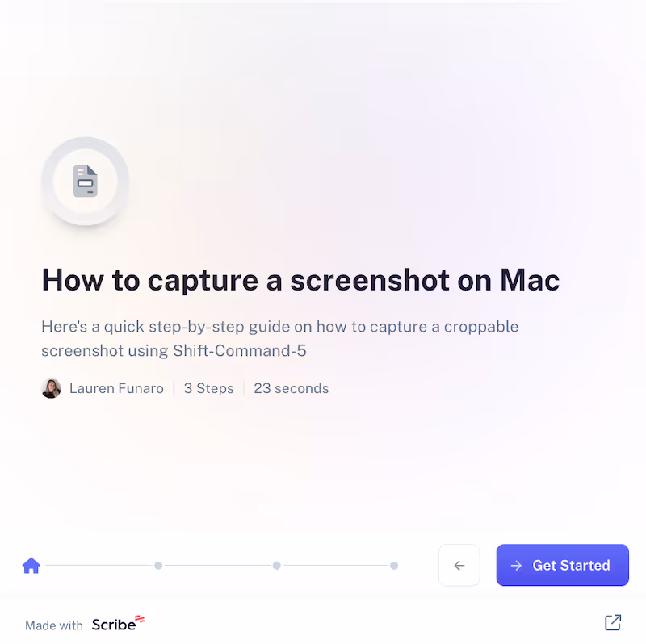646x644 pixels.
Task: Click the 'How to capture a screenshot' heading
Action: point(300,280)
